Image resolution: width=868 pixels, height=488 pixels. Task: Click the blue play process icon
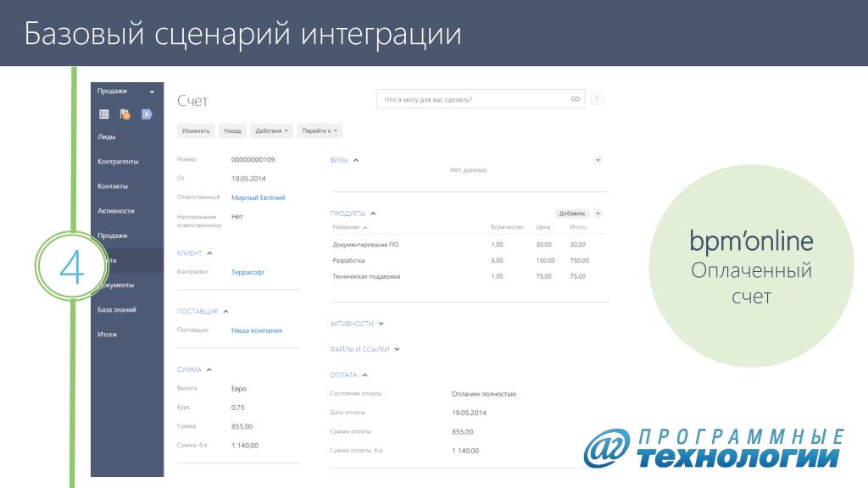click(147, 114)
